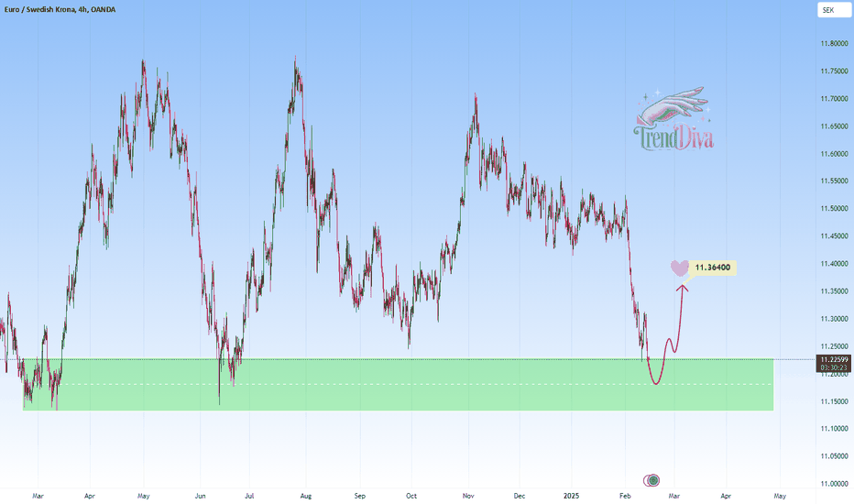Click the 11.25000 price axis label
Screen dimensions: 854x504
pyautogui.click(x=835, y=346)
